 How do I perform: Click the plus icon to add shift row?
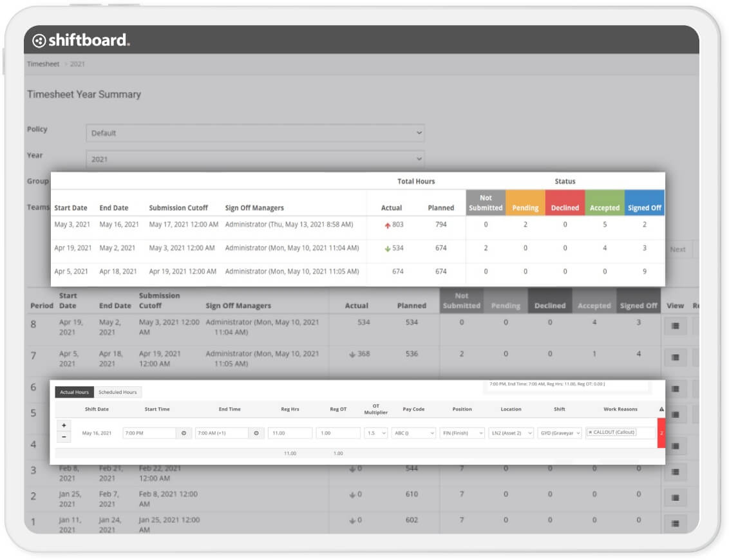coord(64,425)
